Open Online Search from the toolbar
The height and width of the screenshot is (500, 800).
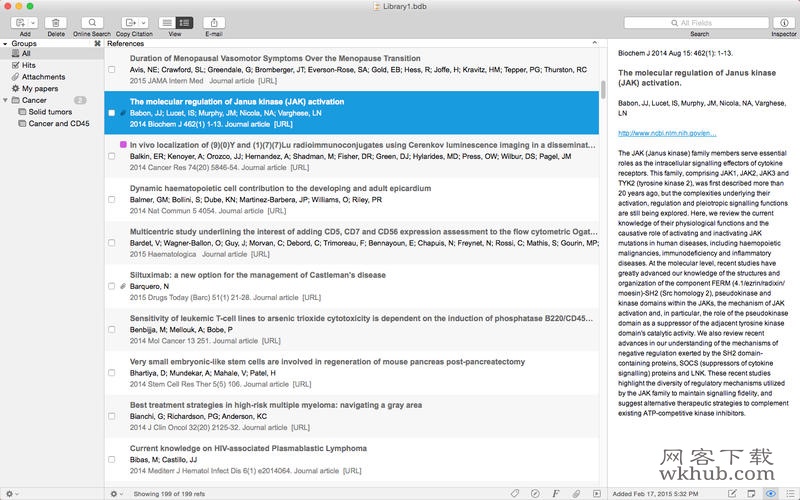pyautogui.click(x=92, y=22)
